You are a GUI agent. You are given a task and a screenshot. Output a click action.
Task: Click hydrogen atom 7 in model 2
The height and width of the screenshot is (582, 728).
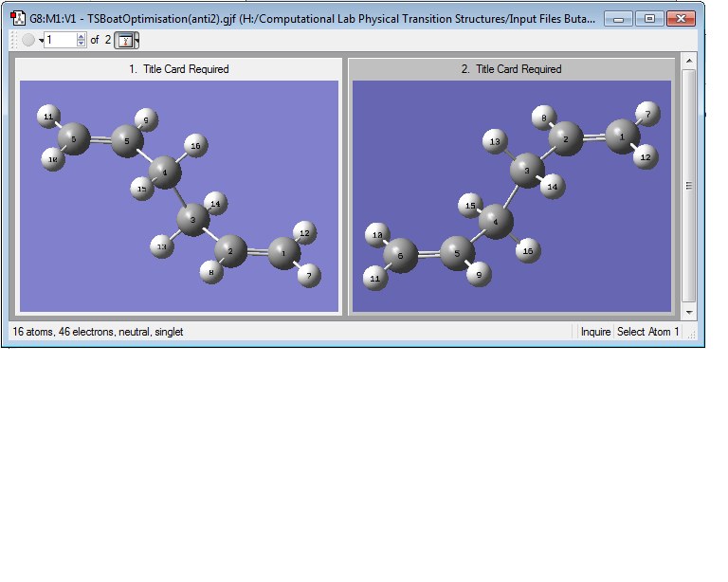click(x=648, y=114)
